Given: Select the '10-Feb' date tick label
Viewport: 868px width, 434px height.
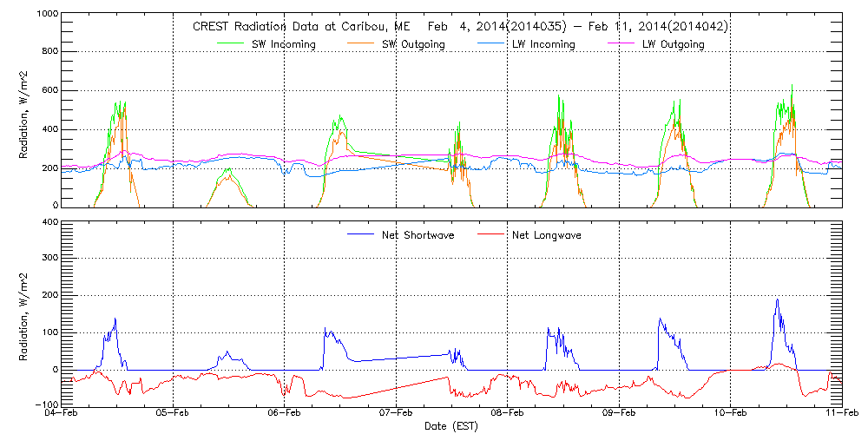Looking at the screenshot, I should tap(730, 414).
